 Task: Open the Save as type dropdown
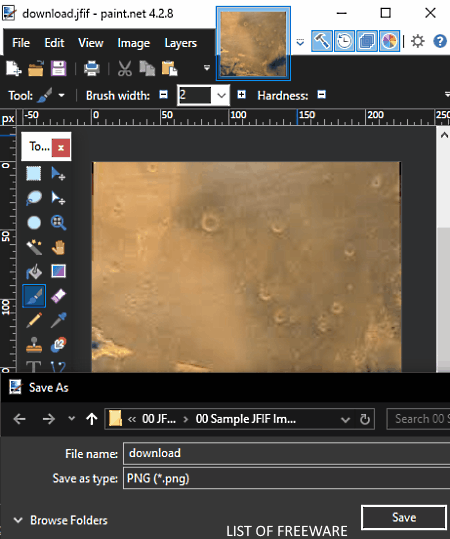click(x=286, y=478)
